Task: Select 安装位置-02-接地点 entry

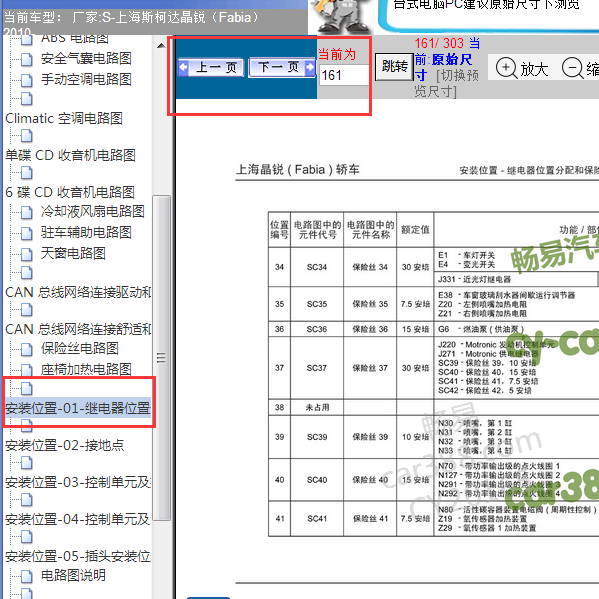Action: (x=65, y=445)
